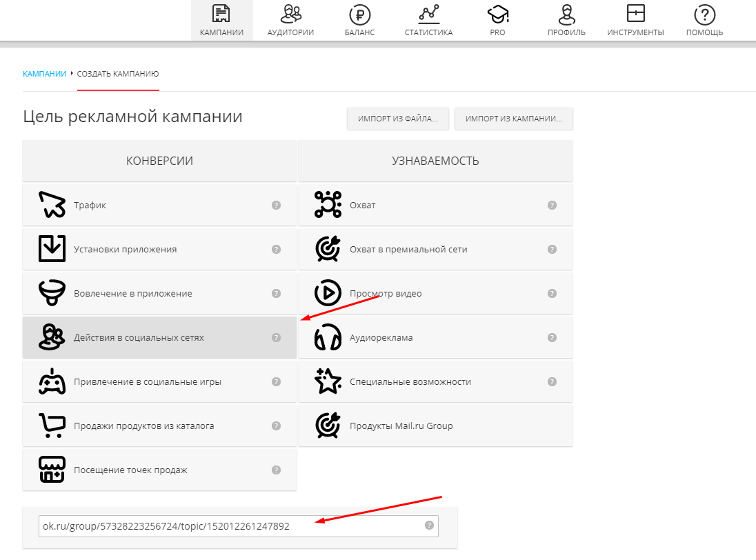Click the ИМПОРТ ИЗ КАМПАНИИ button
The width and height of the screenshot is (756, 560).
(x=513, y=119)
